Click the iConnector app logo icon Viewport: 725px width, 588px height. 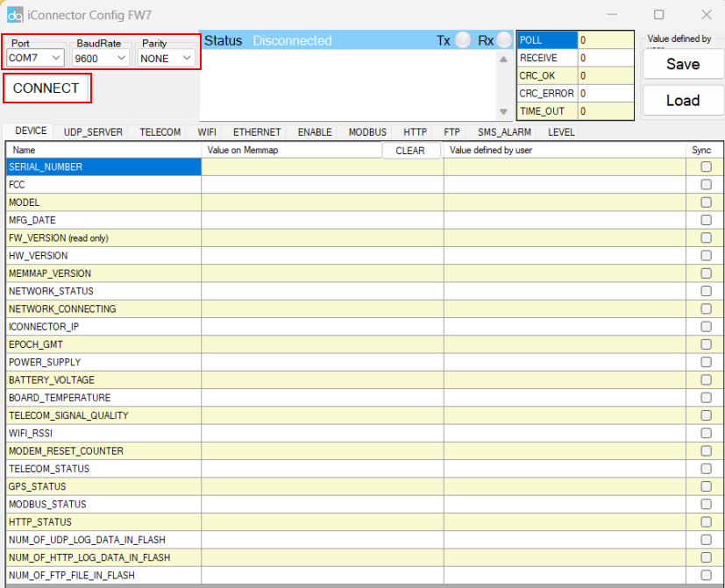pos(15,15)
